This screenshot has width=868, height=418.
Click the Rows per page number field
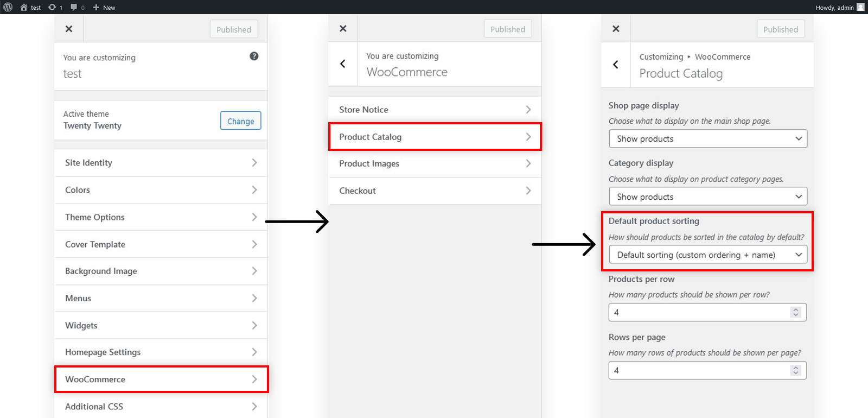(707, 370)
